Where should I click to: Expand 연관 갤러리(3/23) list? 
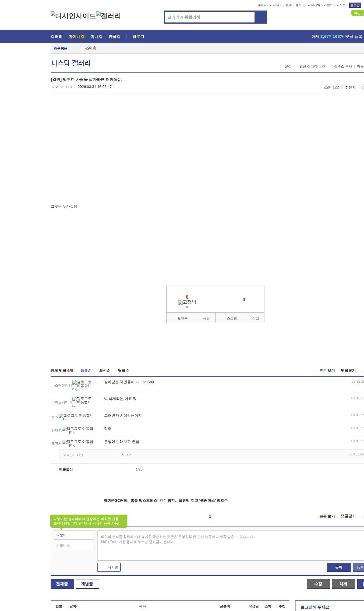coord(313,66)
